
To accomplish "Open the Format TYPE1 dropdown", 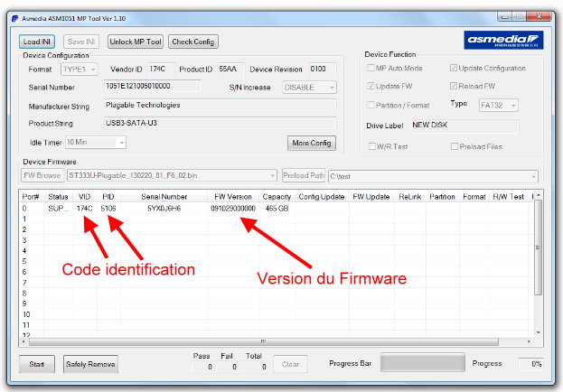I will click(80, 70).
